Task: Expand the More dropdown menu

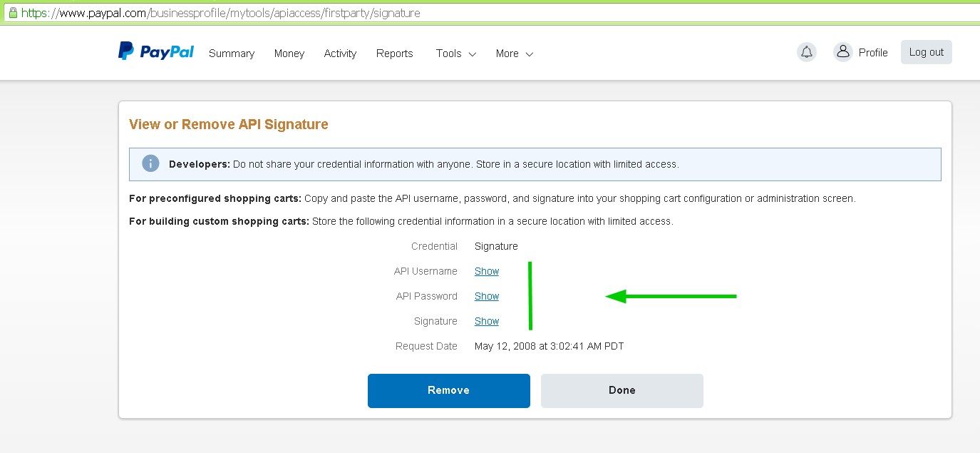Action: pyautogui.click(x=515, y=54)
